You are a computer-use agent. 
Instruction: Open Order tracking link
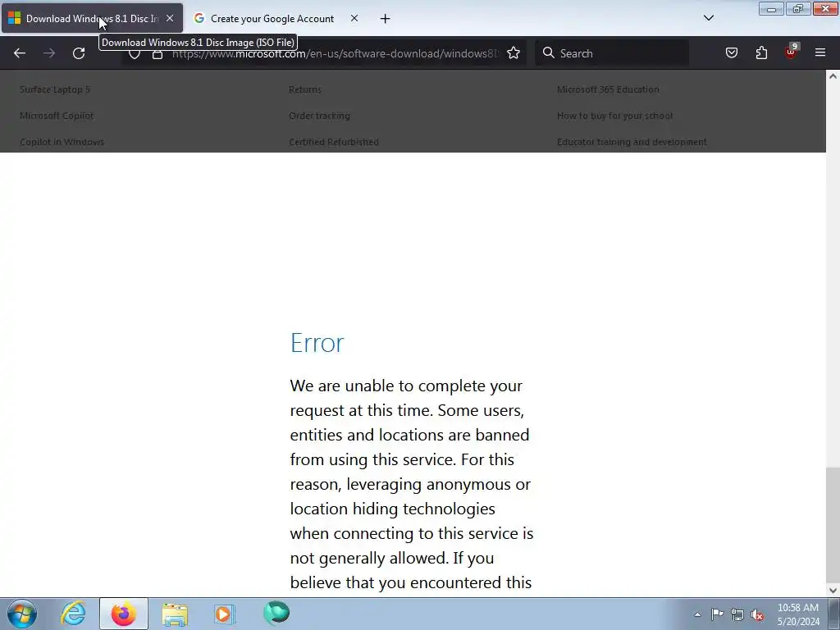click(x=319, y=116)
